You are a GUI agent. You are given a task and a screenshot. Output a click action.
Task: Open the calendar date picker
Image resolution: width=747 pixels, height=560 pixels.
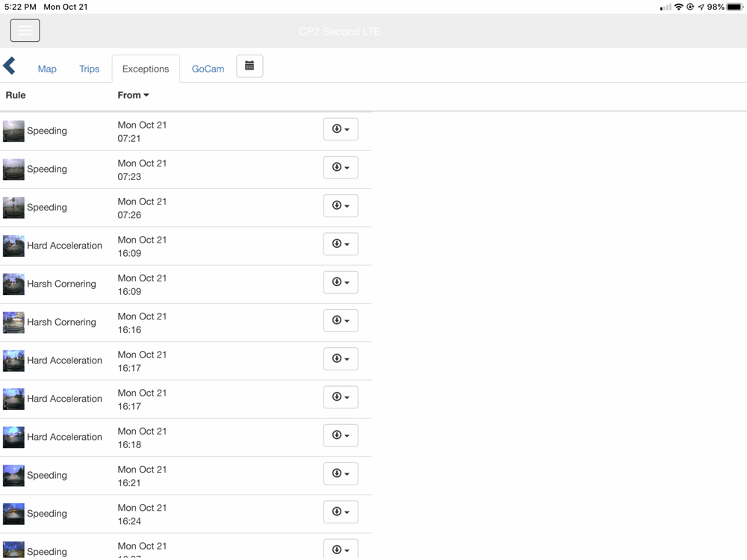tap(249, 66)
